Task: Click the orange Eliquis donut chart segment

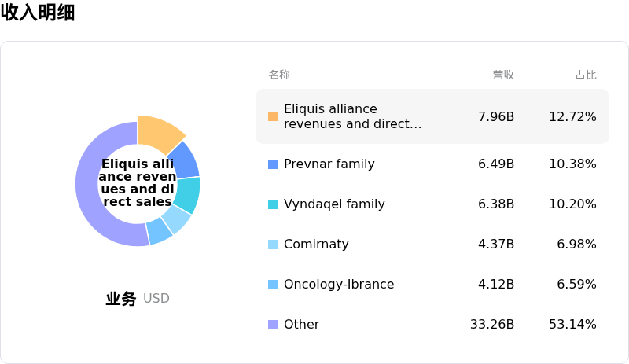Action: [159, 131]
